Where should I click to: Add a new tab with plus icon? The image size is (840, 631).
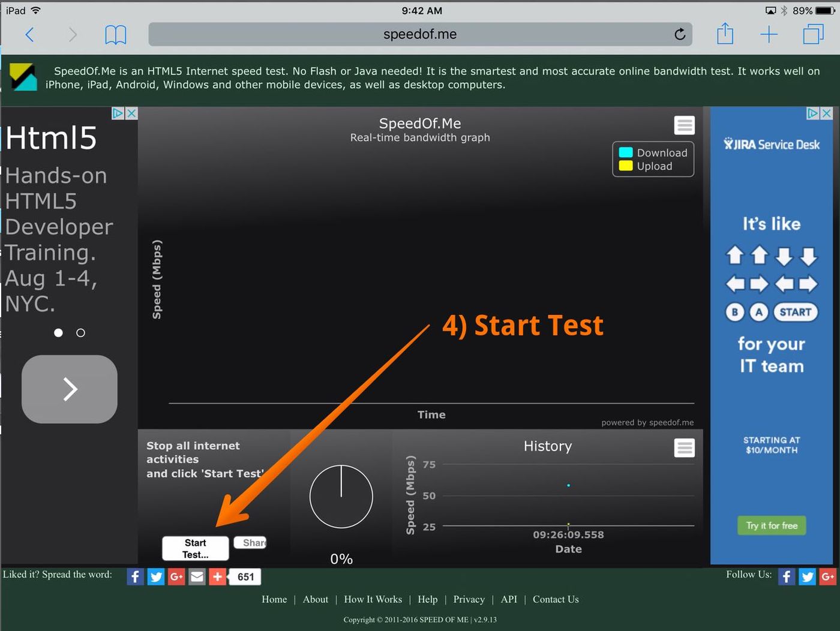[769, 35]
